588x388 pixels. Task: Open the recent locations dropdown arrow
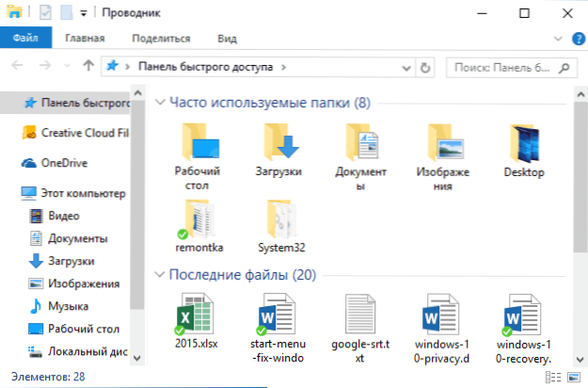[x=67, y=66]
